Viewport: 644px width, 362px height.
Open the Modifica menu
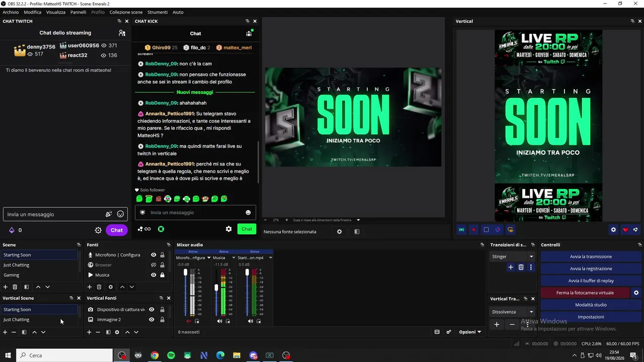[x=33, y=12]
